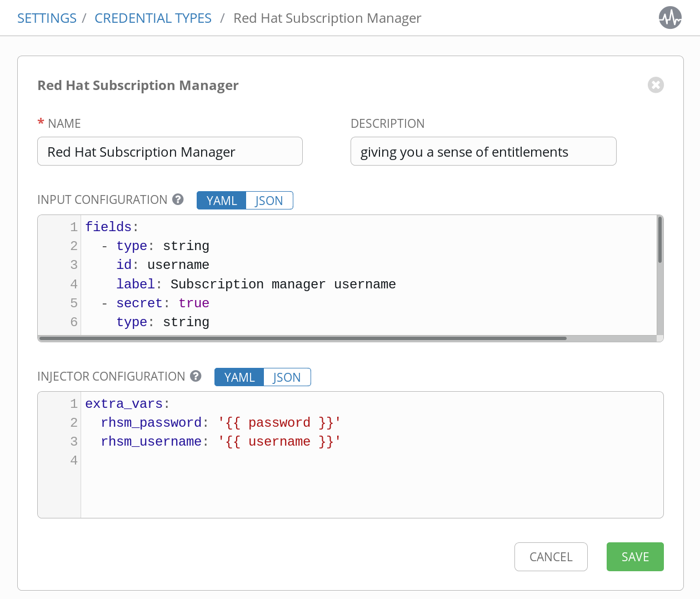
Task: Navigate to Credential Types breadcrumb
Action: pos(153,18)
